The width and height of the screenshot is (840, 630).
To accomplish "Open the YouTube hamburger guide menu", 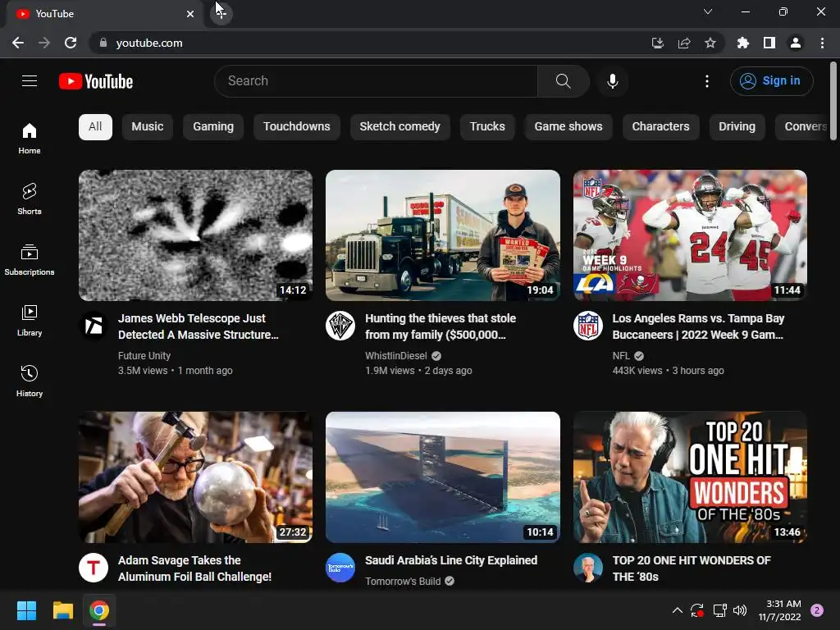I will [30, 81].
